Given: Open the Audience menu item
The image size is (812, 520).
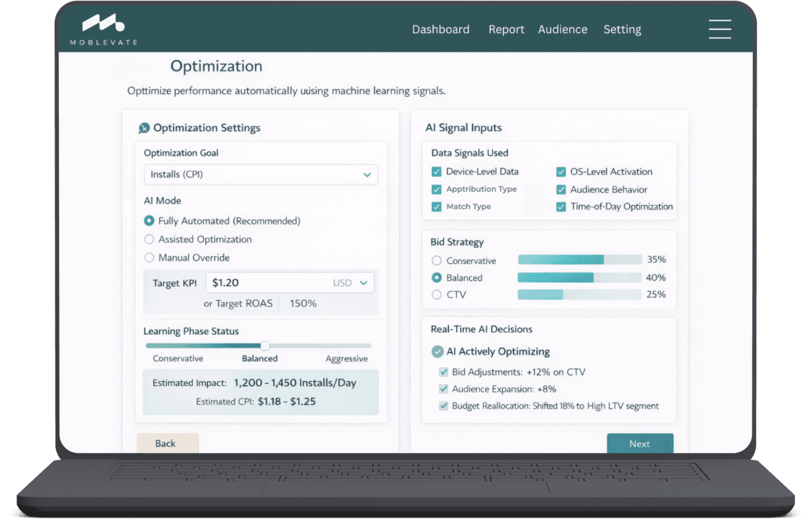Looking at the screenshot, I should click(x=562, y=29).
